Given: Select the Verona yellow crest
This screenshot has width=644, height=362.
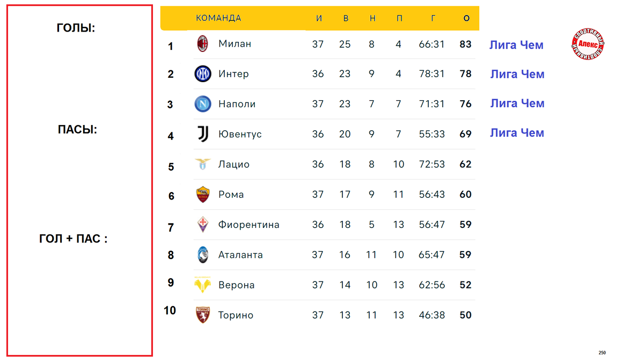Looking at the screenshot, I should click(x=202, y=285).
